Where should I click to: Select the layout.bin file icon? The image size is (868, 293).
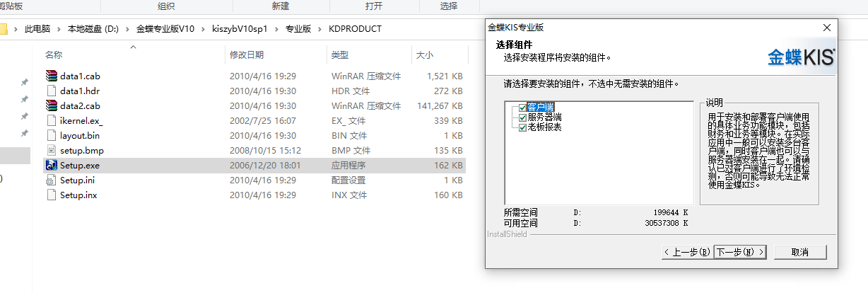coord(51,135)
